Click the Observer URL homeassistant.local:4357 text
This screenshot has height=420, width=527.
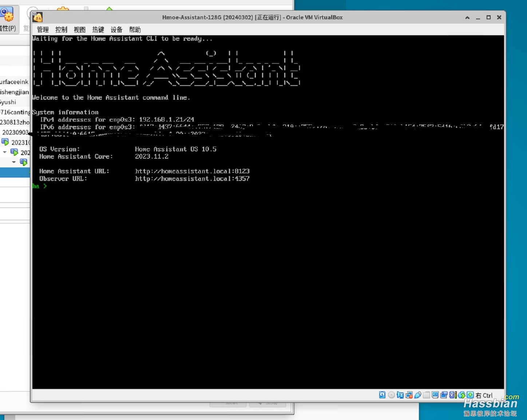(x=192, y=179)
